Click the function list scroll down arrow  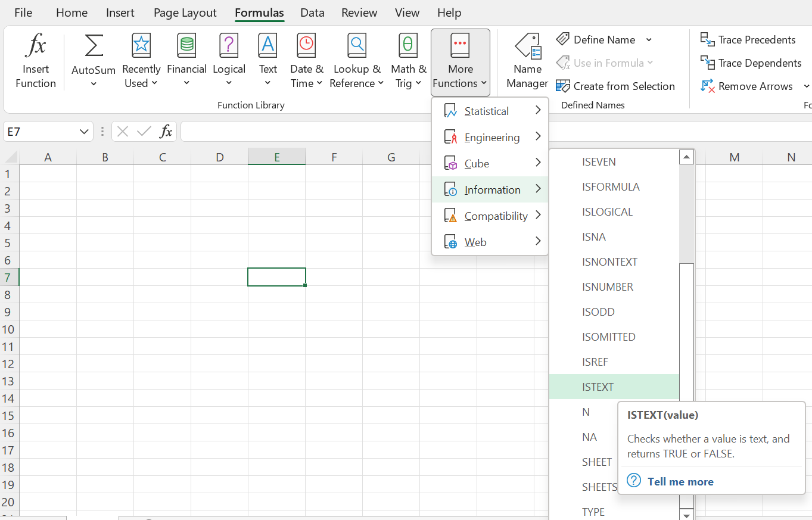point(686,515)
